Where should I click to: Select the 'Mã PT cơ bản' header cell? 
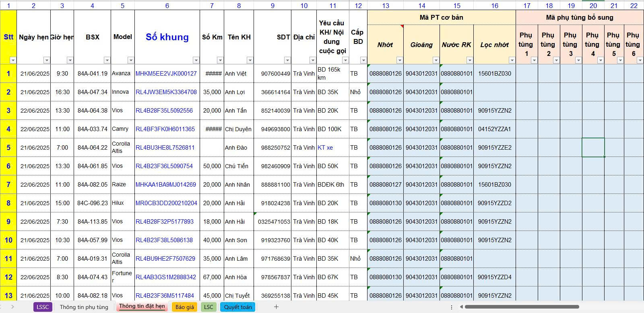441,17
